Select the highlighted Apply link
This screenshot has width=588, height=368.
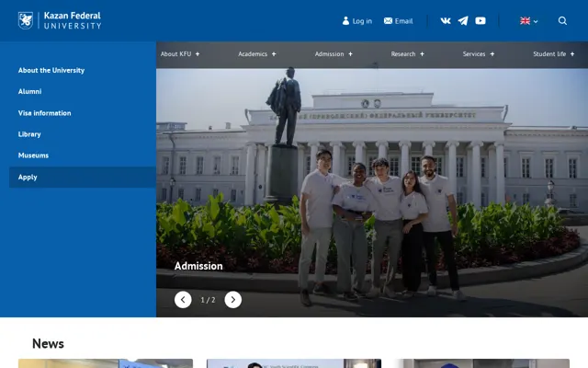(x=83, y=178)
